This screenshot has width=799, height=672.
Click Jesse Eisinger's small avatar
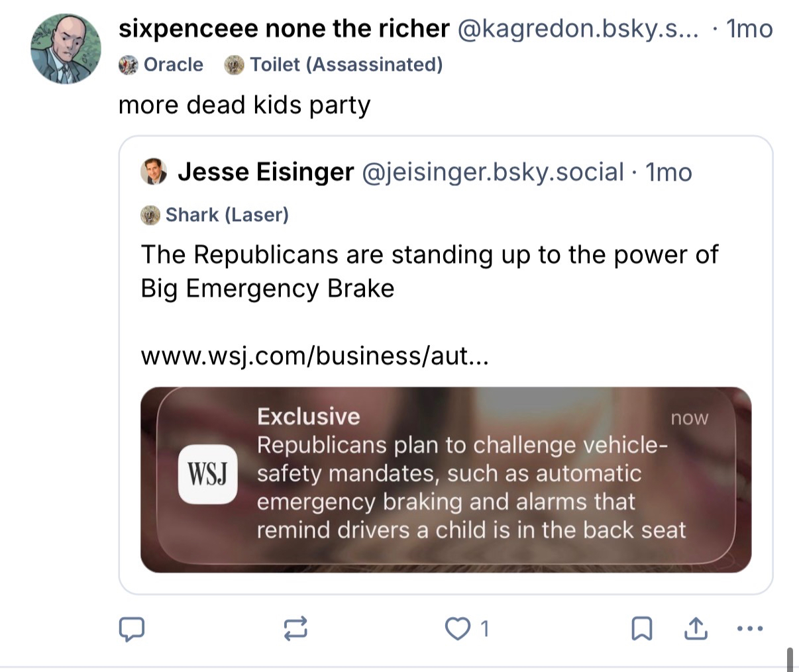(x=154, y=172)
